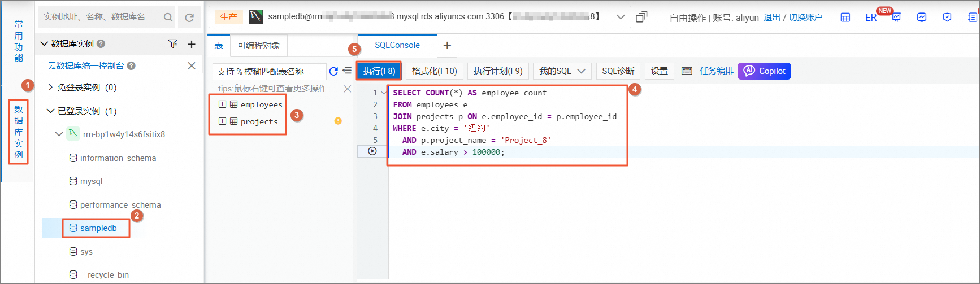Viewport: 980px width, 284px height.
Task: Open the table grid icon in top bar
Action: point(845,18)
